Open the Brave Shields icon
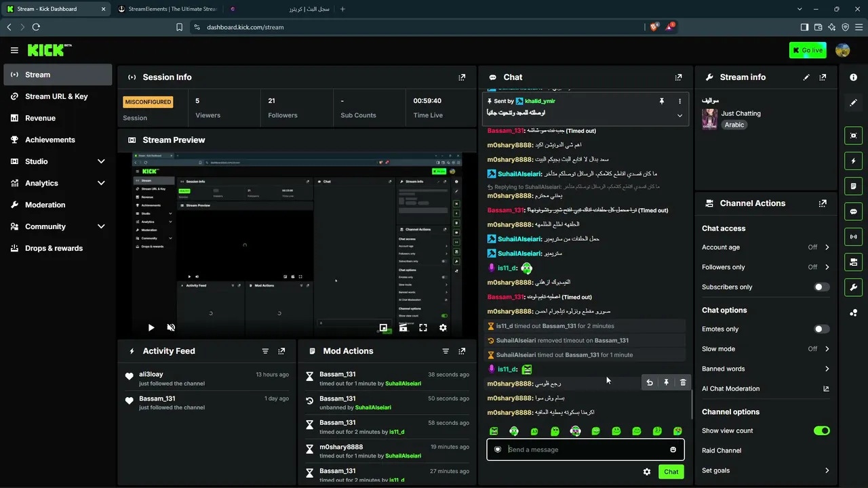 [654, 27]
